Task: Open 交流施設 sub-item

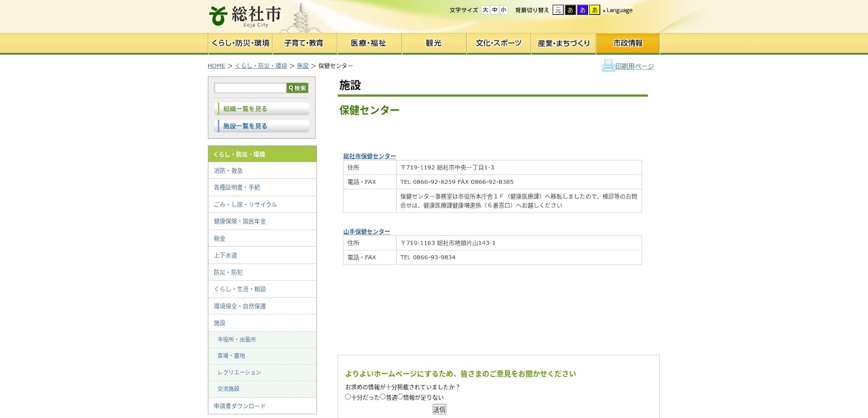Action: tap(262, 389)
